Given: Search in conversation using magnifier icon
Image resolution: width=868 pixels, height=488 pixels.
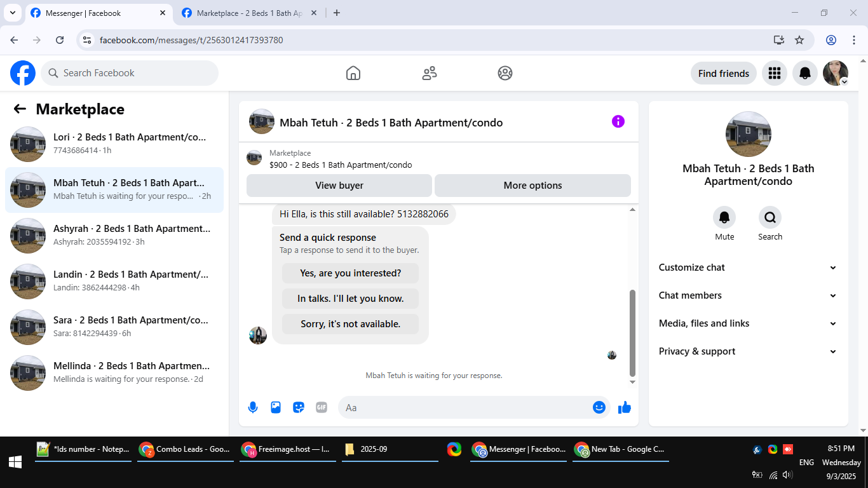Looking at the screenshot, I should click(770, 218).
